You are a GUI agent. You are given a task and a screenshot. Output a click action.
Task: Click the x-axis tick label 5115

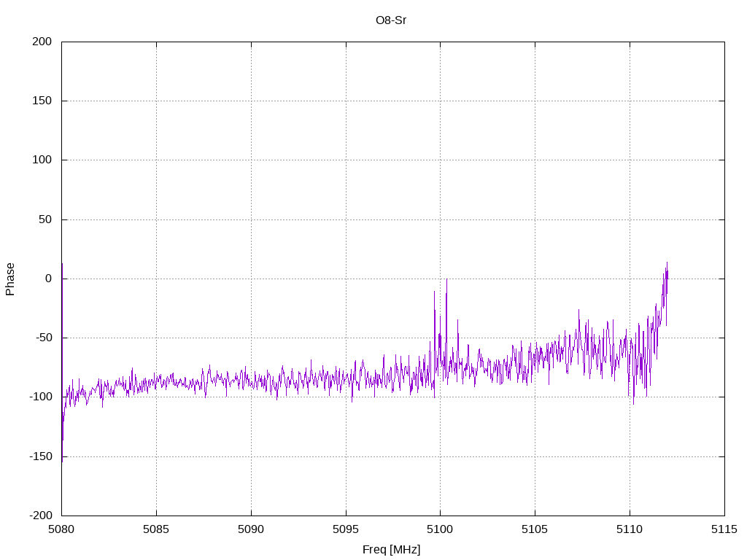[x=724, y=529]
